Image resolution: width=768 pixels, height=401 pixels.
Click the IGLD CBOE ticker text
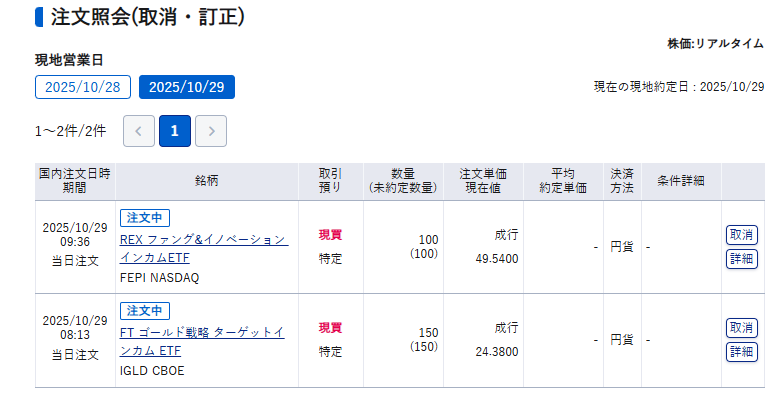click(152, 371)
